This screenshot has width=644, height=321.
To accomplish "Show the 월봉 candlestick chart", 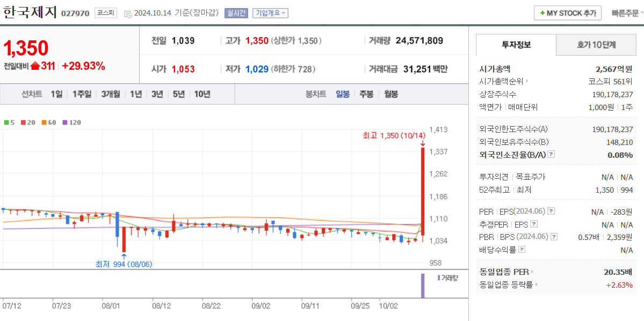I will pyautogui.click(x=391, y=94).
